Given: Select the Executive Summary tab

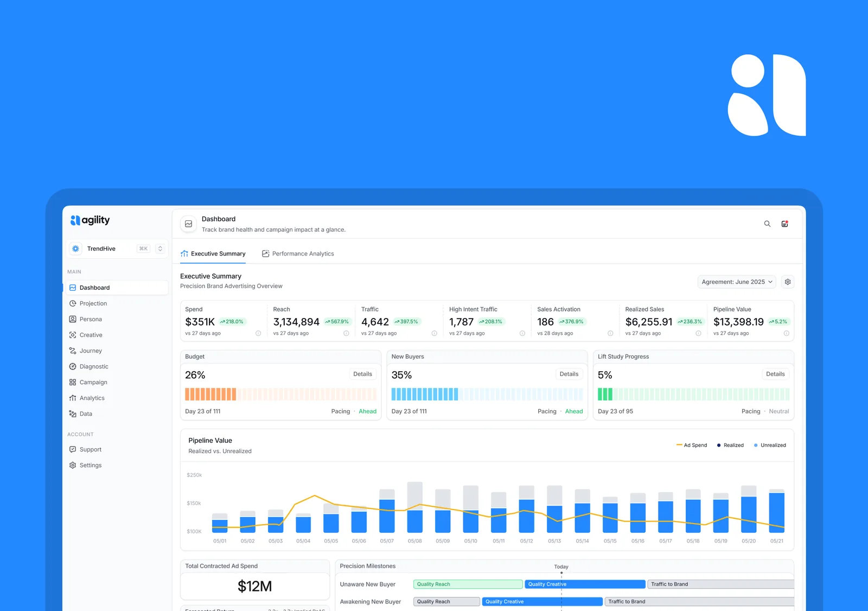Looking at the screenshot, I should tap(213, 253).
